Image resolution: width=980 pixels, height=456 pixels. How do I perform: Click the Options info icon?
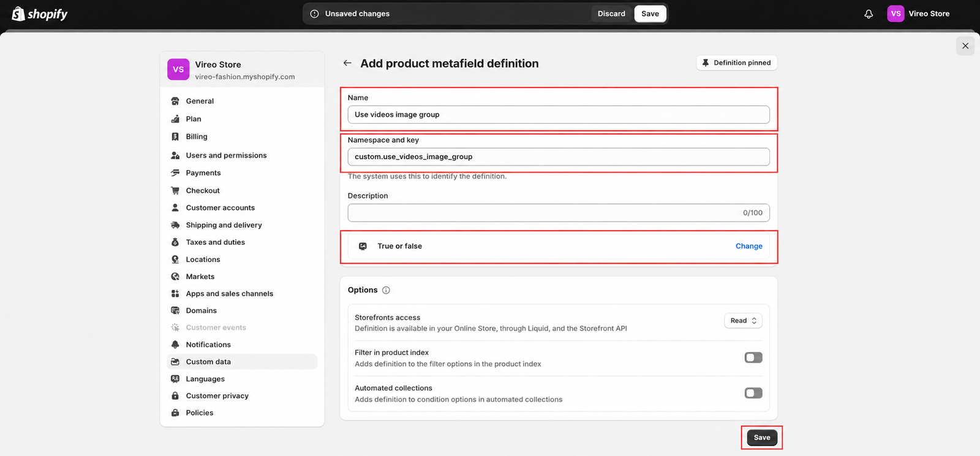[386, 290]
